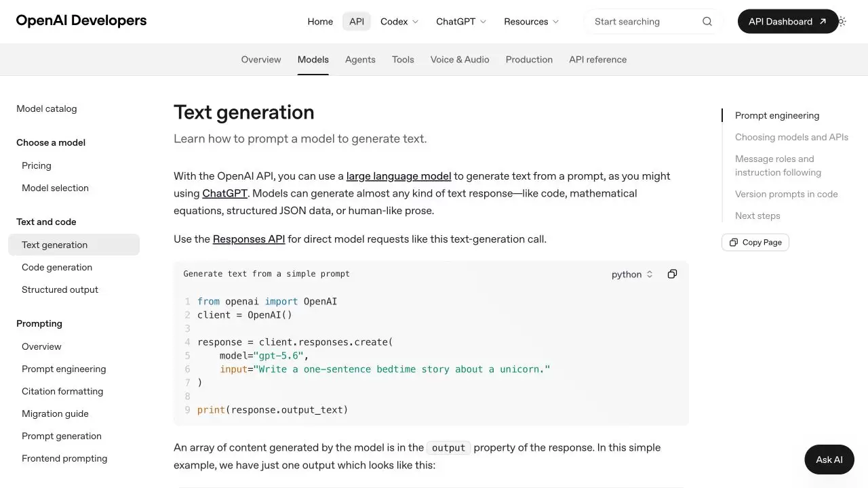Open the python language selector

(632, 274)
